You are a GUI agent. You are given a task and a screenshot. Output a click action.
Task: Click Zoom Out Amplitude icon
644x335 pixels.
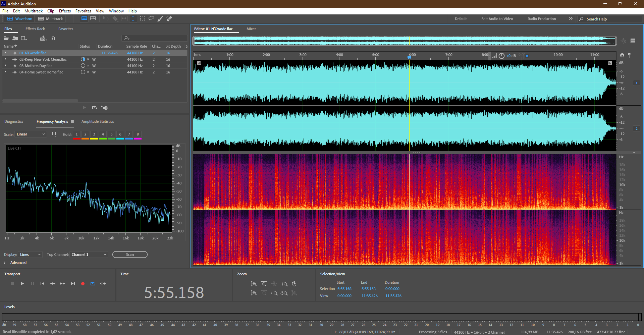point(254,293)
